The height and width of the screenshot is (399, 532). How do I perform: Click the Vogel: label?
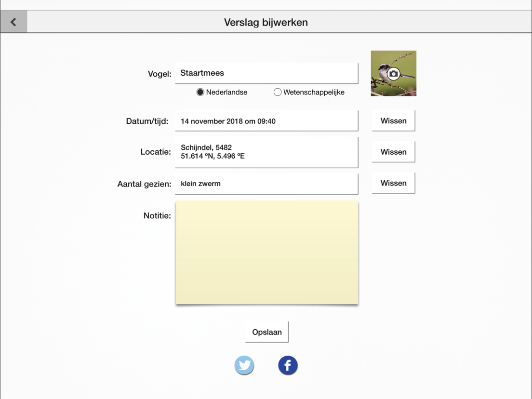(x=160, y=74)
